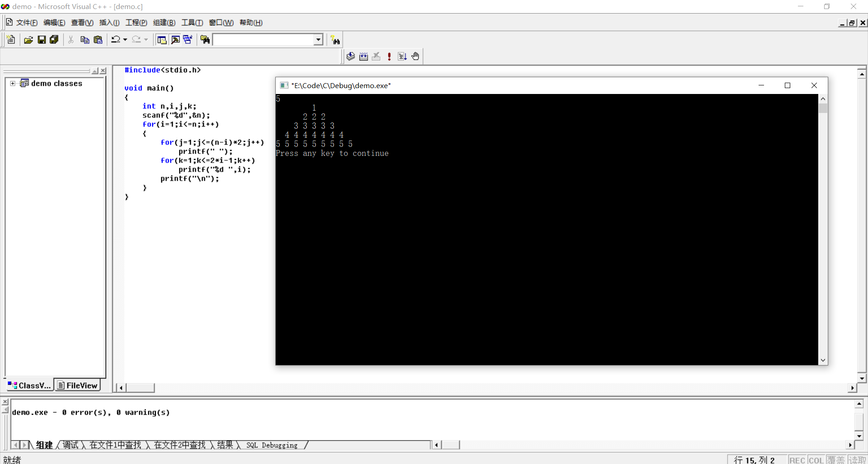Close the workspace panel with its X

(x=103, y=71)
